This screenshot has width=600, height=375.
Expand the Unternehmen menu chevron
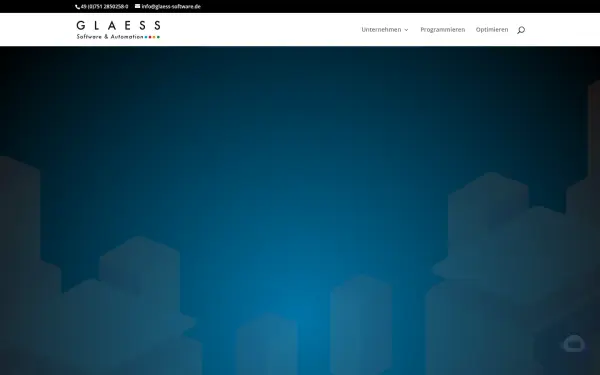(406, 30)
